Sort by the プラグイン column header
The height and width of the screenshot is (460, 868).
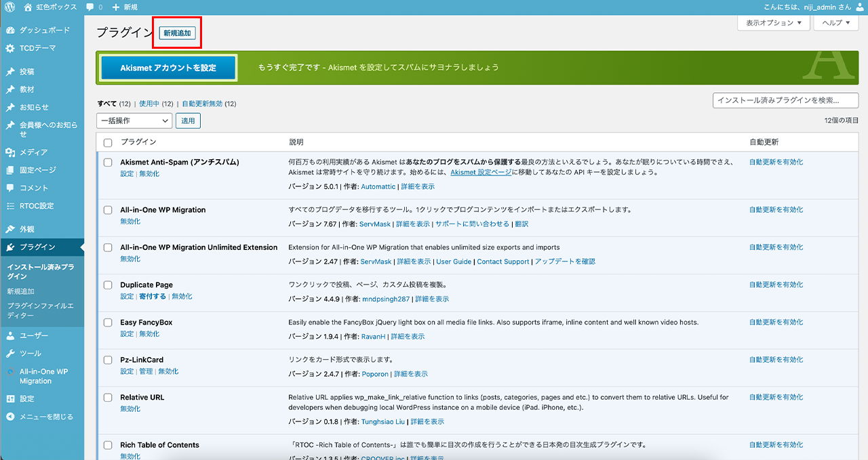click(138, 142)
